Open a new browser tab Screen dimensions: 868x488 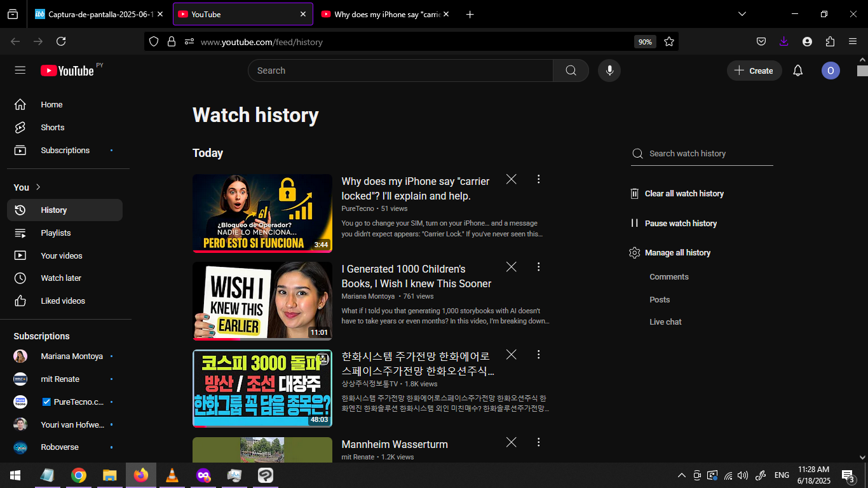click(470, 14)
